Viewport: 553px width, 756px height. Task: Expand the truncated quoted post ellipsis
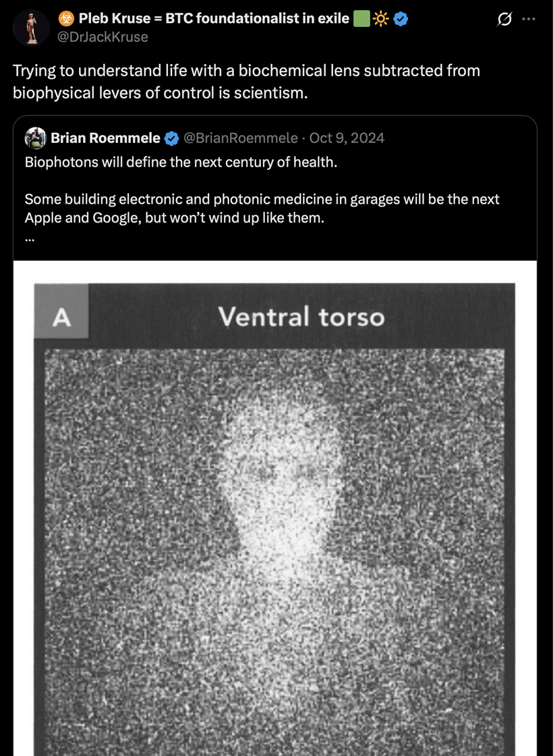(30, 237)
